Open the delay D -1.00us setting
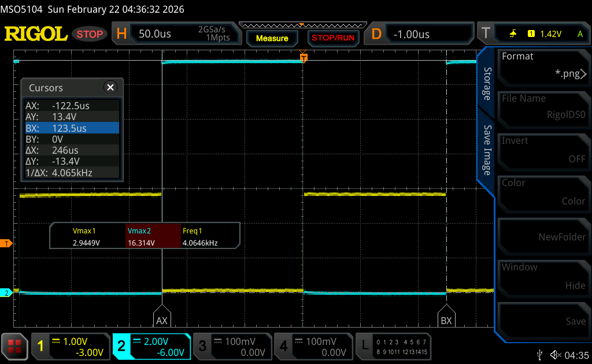Viewport: 592px width, 364px height. 419,34
